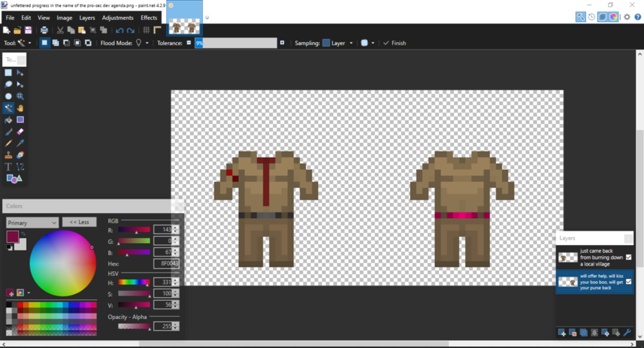Pick the Eraser tool
Image resolution: width=644 pixels, height=348 pixels.
pyautogui.click(x=20, y=131)
